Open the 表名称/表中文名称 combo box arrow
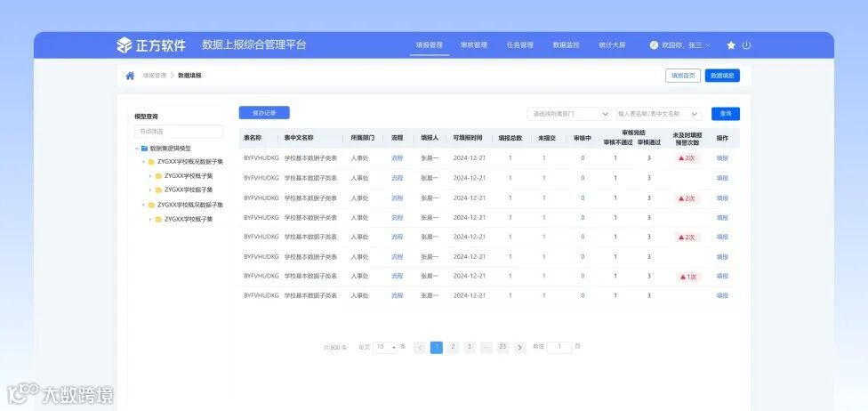 tap(695, 114)
